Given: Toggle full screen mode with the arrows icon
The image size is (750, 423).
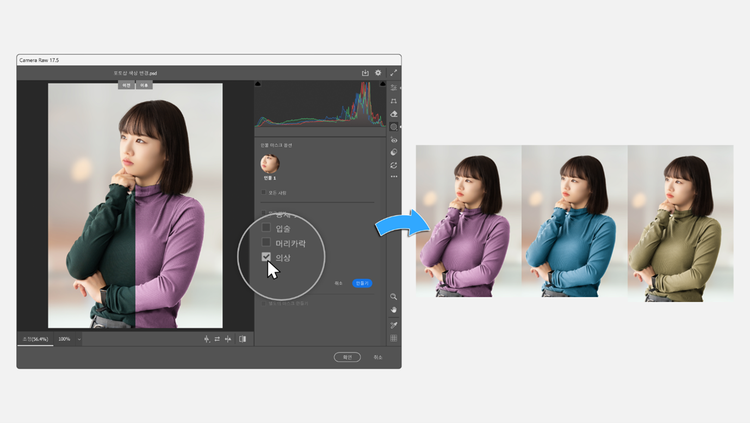Looking at the screenshot, I should click(393, 73).
